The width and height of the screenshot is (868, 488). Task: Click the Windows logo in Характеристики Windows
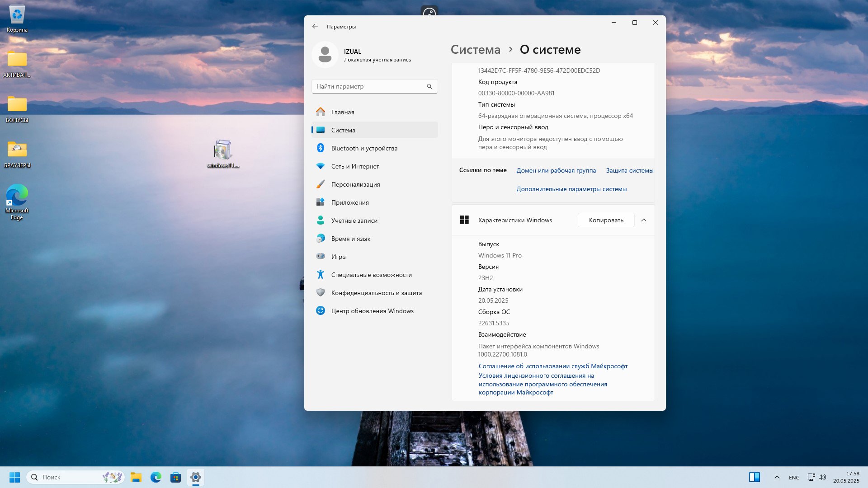[x=464, y=220]
